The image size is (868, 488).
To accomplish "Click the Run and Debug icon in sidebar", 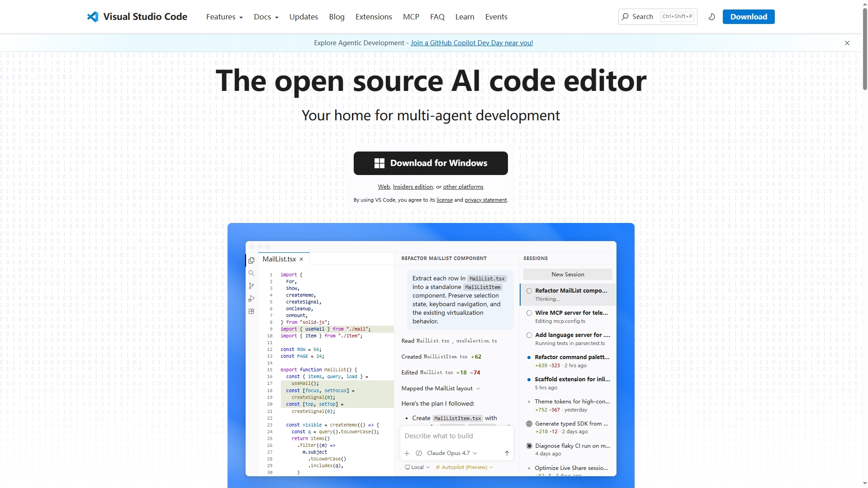I will click(x=251, y=298).
